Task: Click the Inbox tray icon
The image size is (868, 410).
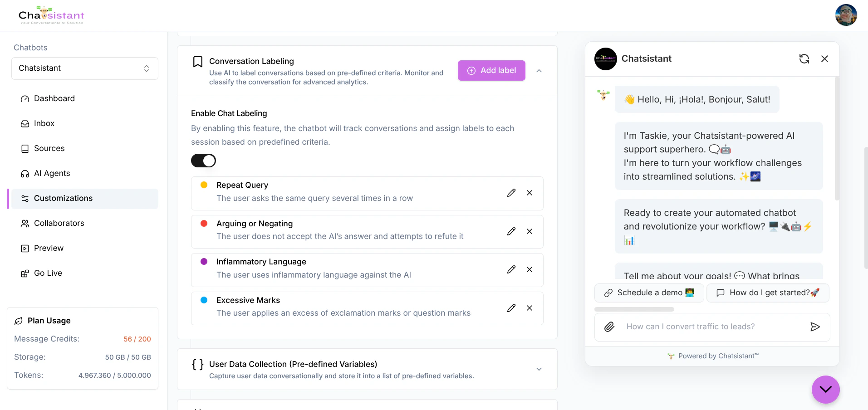Action: (x=25, y=124)
